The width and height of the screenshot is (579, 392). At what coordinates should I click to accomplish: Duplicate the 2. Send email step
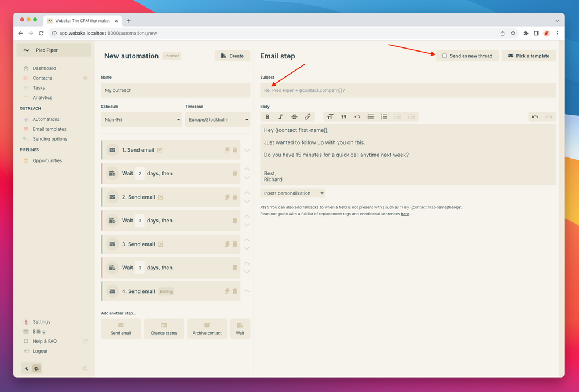click(227, 197)
